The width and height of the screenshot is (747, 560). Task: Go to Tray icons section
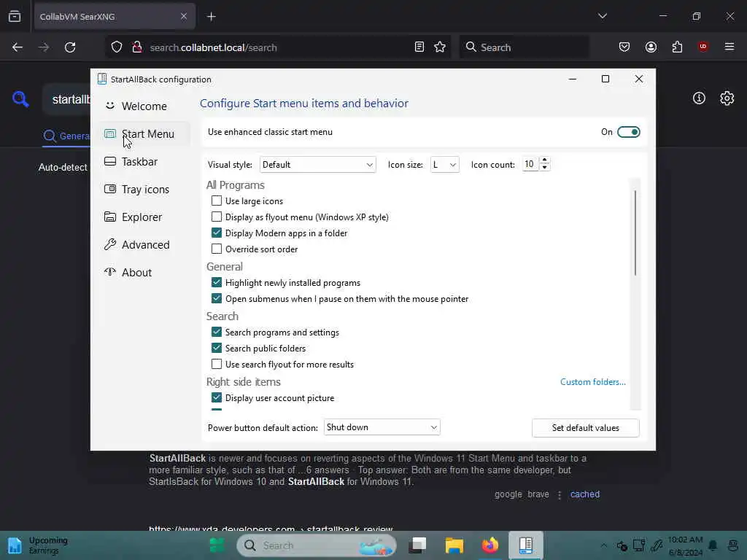pyautogui.click(x=144, y=189)
